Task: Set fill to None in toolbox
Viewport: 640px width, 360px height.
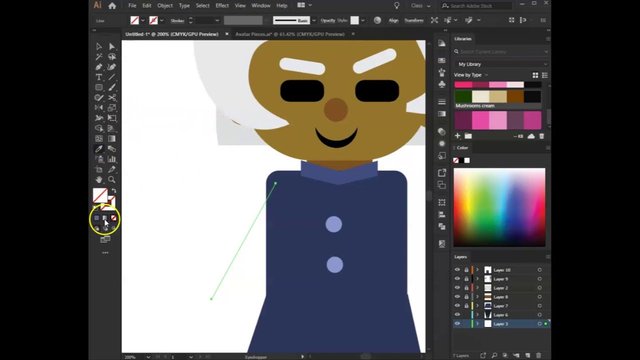Action: 114,218
